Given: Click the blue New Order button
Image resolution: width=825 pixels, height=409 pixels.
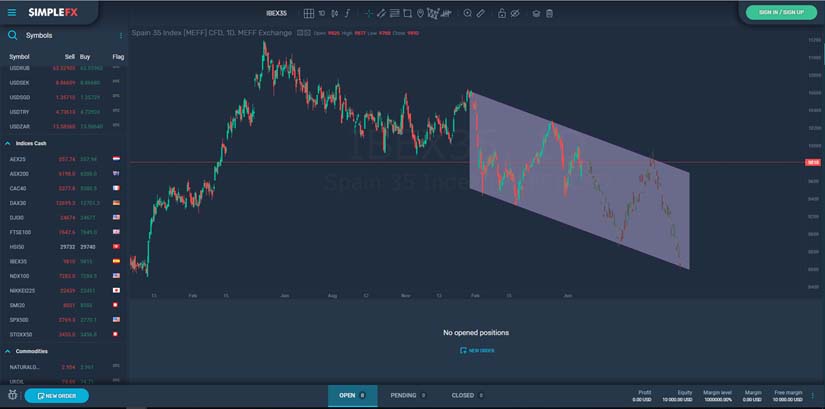Looking at the screenshot, I should coord(56,396).
